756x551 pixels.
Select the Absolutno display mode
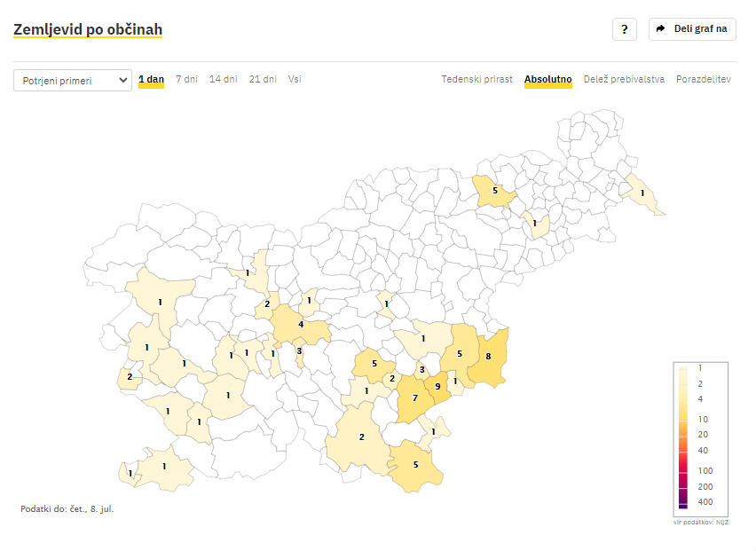point(548,80)
